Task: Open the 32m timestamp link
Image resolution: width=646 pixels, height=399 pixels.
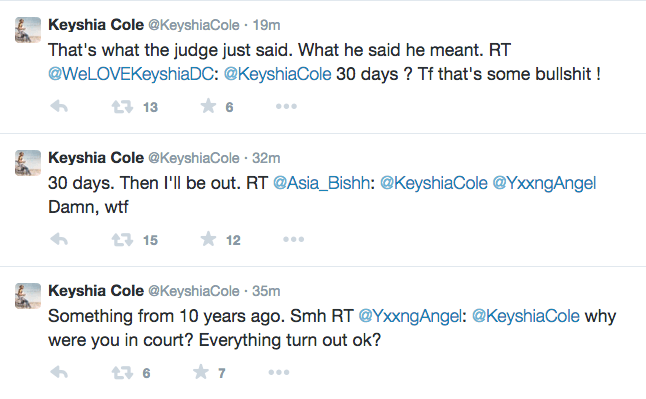Action: [x=266, y=158]
